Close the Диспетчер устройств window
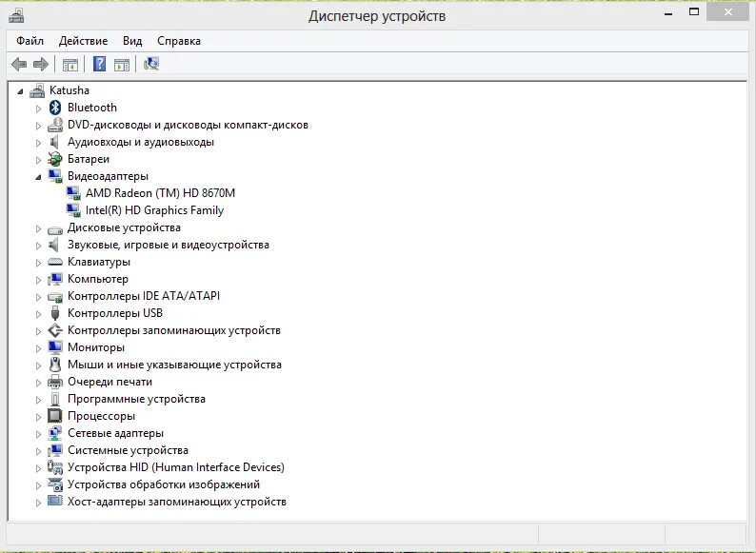756x553 pixels. [x=728, y=12]
